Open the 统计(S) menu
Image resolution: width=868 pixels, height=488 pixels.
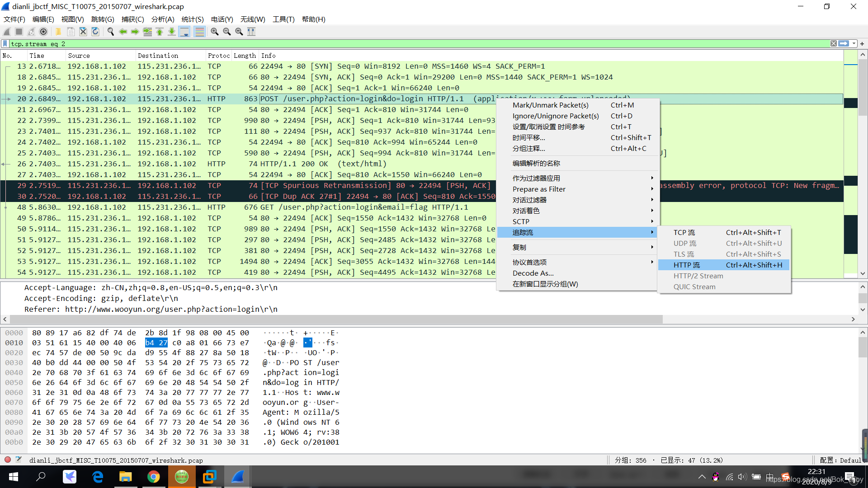point(193,19)
